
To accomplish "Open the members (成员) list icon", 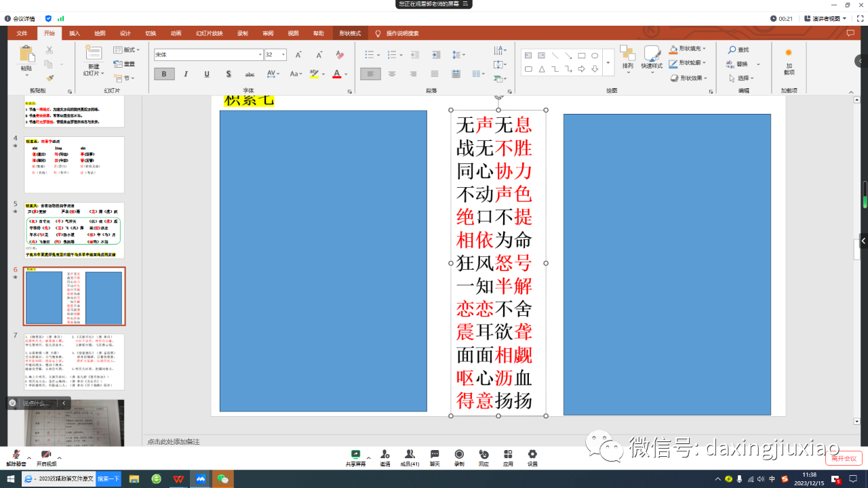I will tap(409, 457).
